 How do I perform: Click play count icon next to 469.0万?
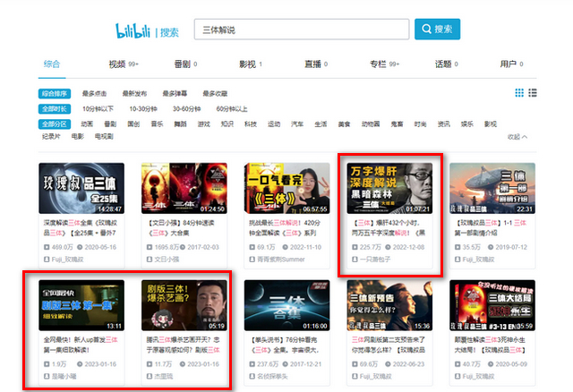[47, 247]
